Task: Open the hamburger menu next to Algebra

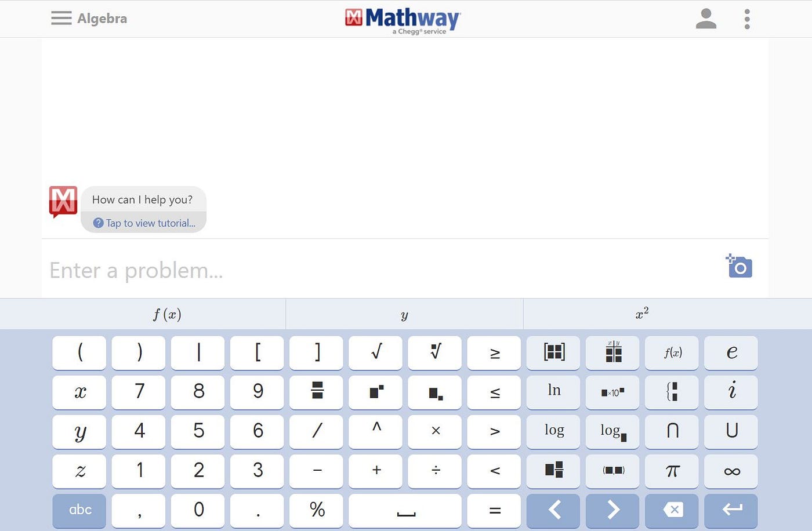Action: [61, 18]
